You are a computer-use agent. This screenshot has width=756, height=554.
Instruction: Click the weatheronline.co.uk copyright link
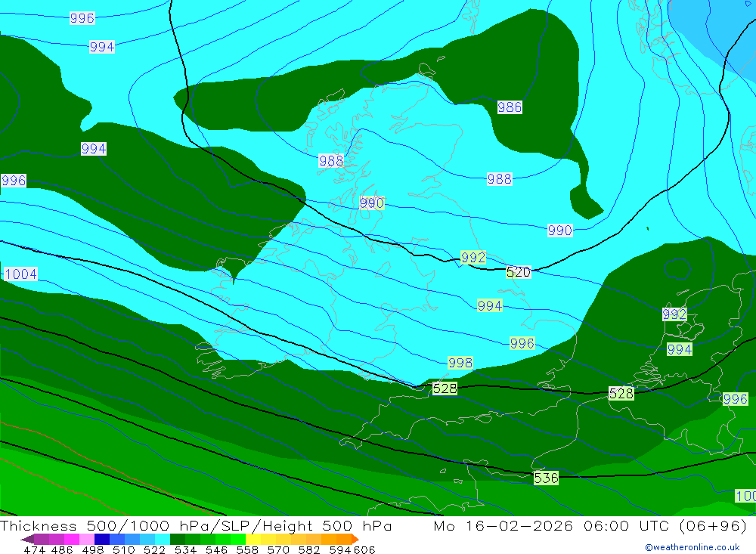click(692, 547)
